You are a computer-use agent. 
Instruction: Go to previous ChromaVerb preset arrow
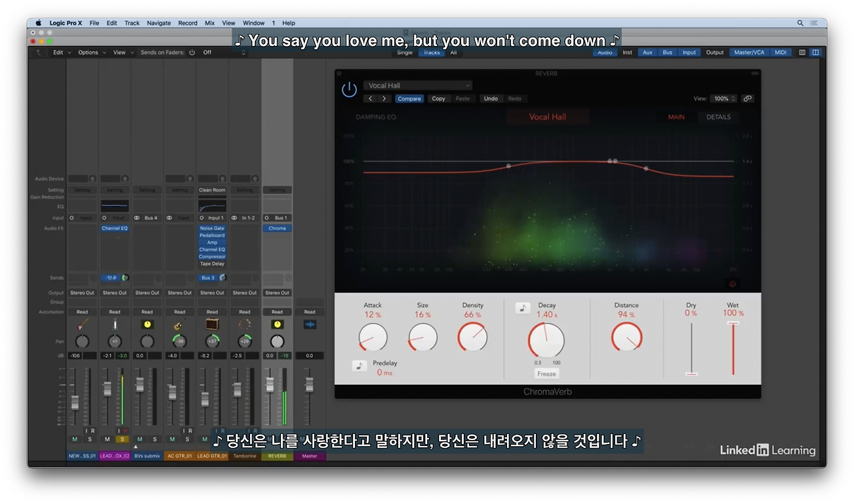[x=372, y=99]
